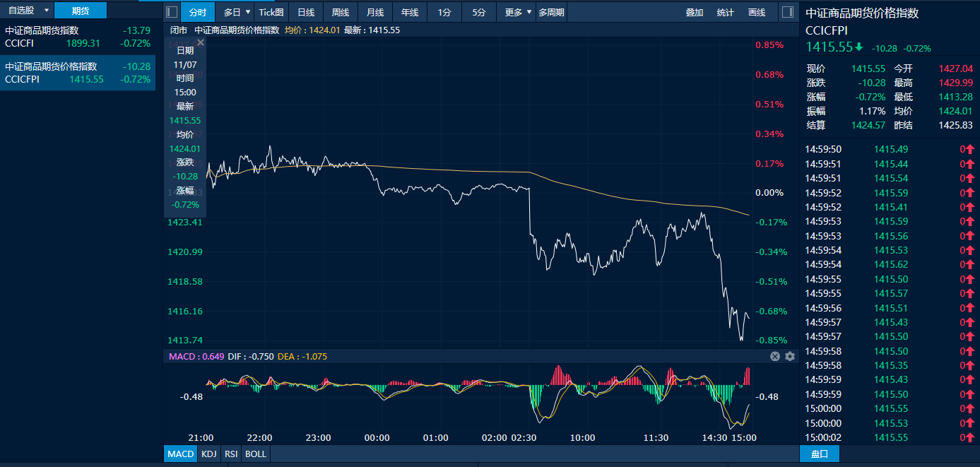The width and height of the screenshot is (980, 467).
Task: Switch to 周线 chart
Action: [x=341, y=12]
